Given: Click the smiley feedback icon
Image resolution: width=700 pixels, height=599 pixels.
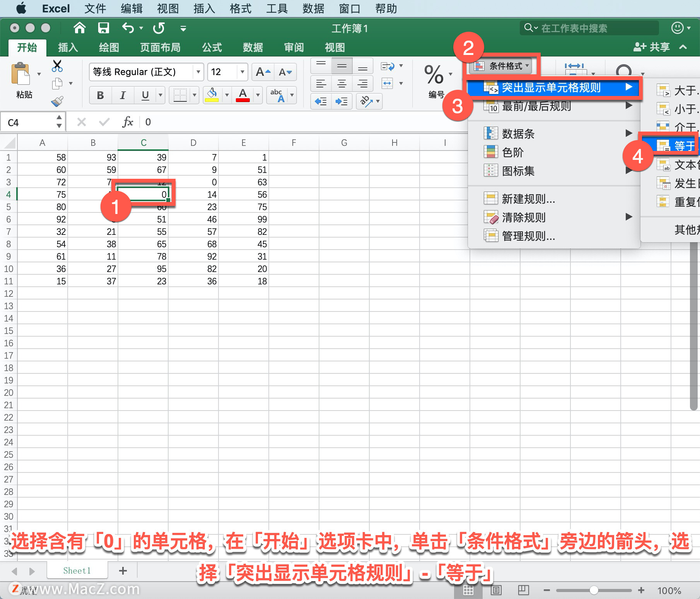Looking at the screenshot, I should (x=677, y=28).
